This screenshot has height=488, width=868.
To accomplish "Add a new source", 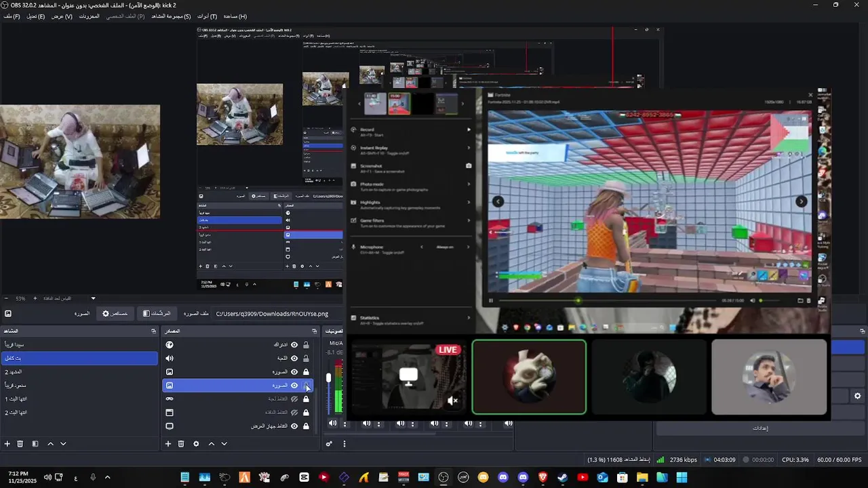I will [x=168, y=444].
